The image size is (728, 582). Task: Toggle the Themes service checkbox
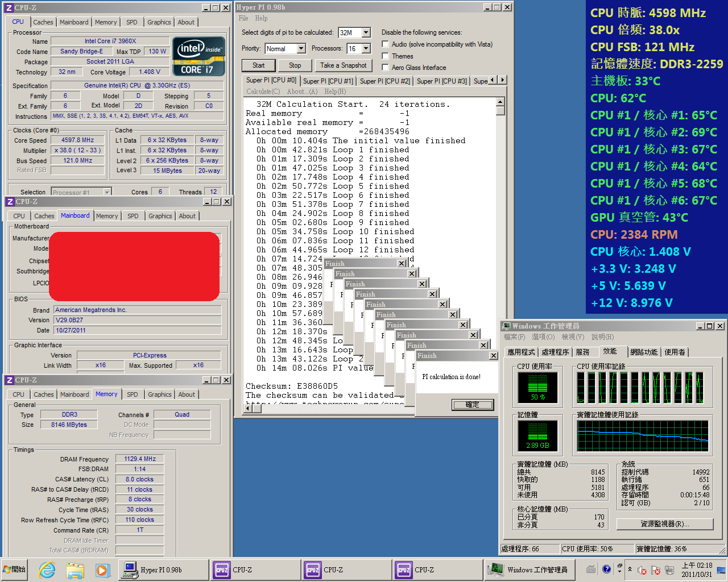tap(385, 56)
